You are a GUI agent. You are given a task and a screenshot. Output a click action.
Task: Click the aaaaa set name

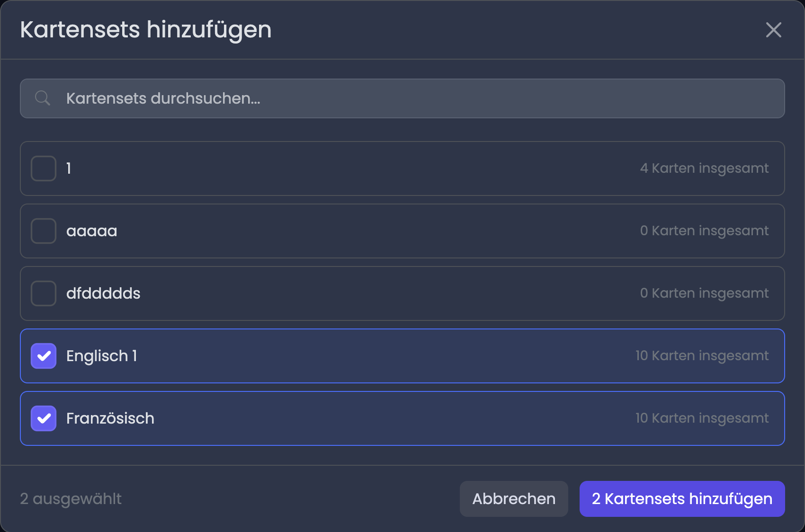coord(91,231)
